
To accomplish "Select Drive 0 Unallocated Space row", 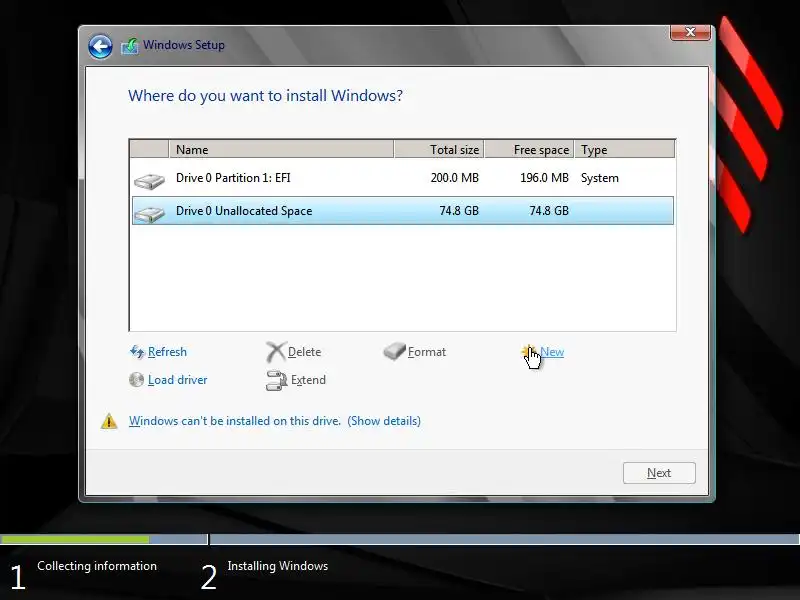I will pyautogui.click(x=403, y=211).
